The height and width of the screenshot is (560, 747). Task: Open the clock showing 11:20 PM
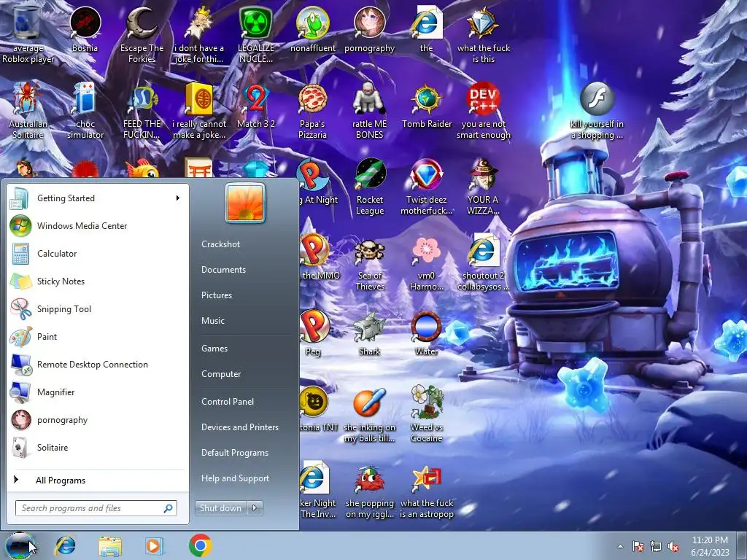pos(710,545)
